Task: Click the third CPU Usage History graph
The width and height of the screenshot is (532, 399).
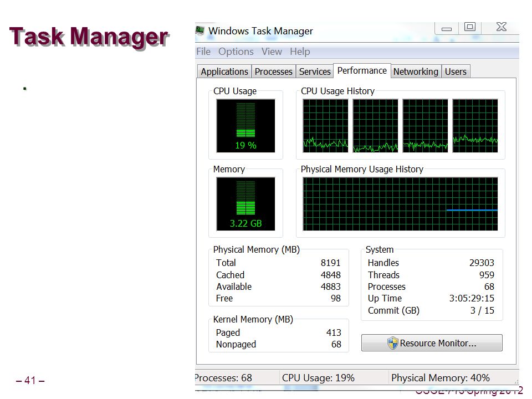Action: (425, 126)
